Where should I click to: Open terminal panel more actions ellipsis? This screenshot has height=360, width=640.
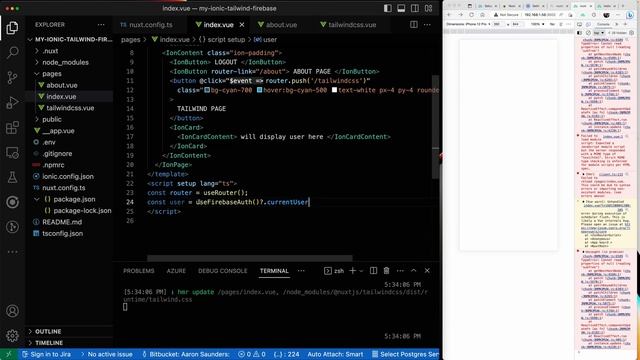click(x=400, y=271)
